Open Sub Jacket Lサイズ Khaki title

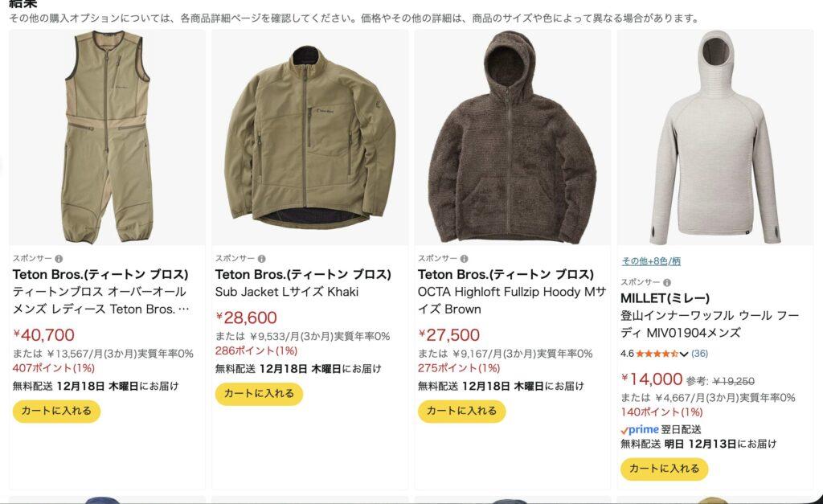287,292
